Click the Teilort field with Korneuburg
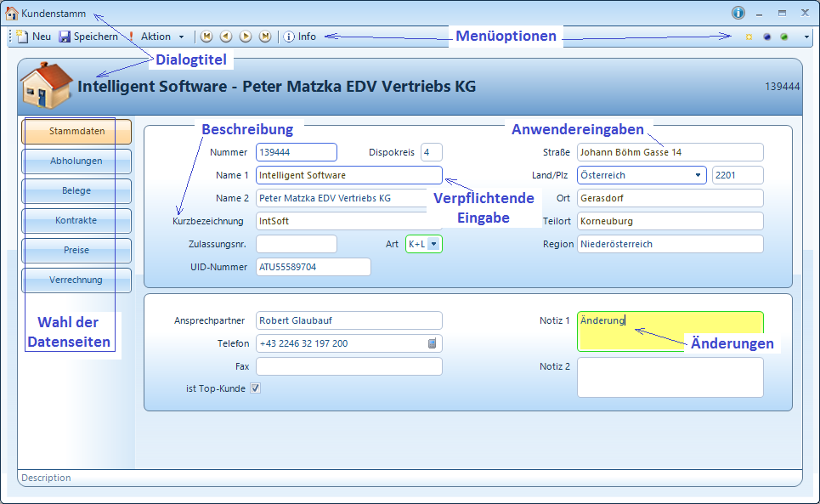 (x=670, y=221)
